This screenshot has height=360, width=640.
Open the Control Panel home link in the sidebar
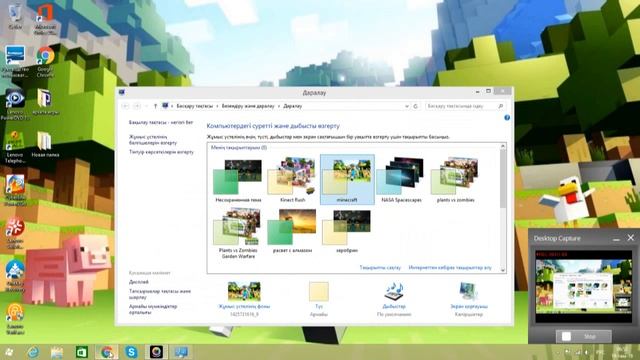161,122
